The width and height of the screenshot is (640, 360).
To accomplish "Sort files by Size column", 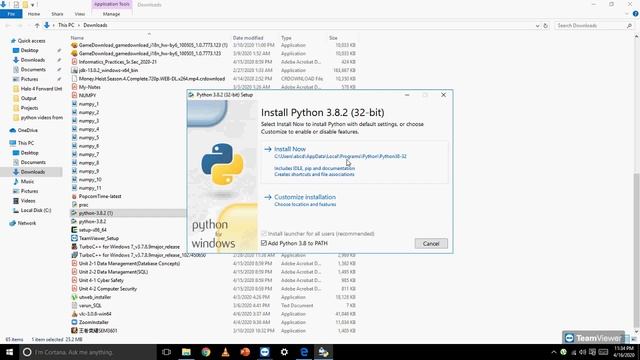I will (x=333, y=38).
